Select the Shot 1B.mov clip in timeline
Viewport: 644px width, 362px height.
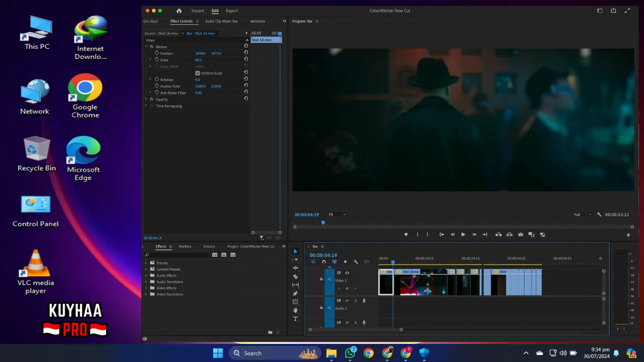click(x=421, y=283)
